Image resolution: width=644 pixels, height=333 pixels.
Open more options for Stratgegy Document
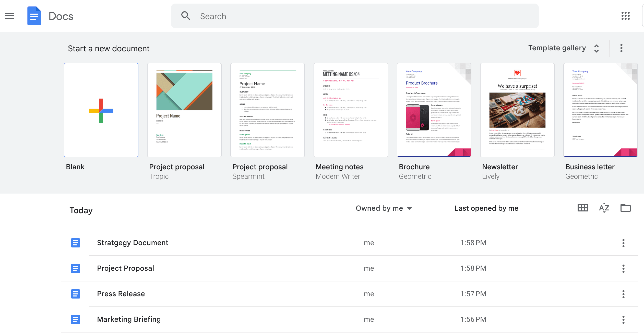click(x=623, y=243)
